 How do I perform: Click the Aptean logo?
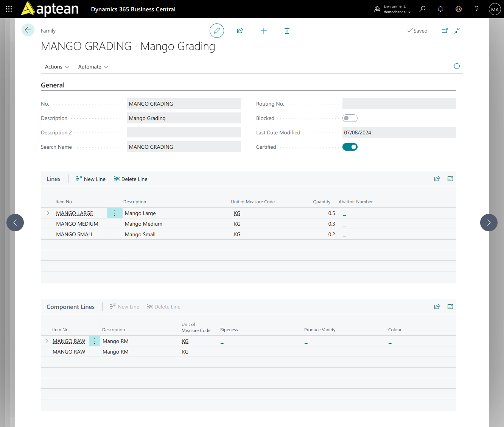(x=50, y=9)
